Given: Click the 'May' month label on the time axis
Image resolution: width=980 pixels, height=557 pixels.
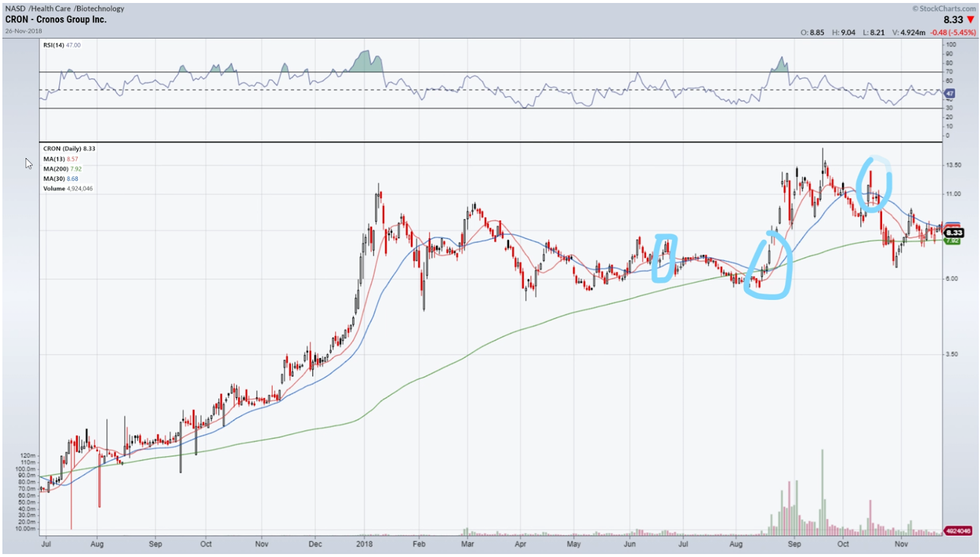Looking at the screenshot, I should 573,544.
